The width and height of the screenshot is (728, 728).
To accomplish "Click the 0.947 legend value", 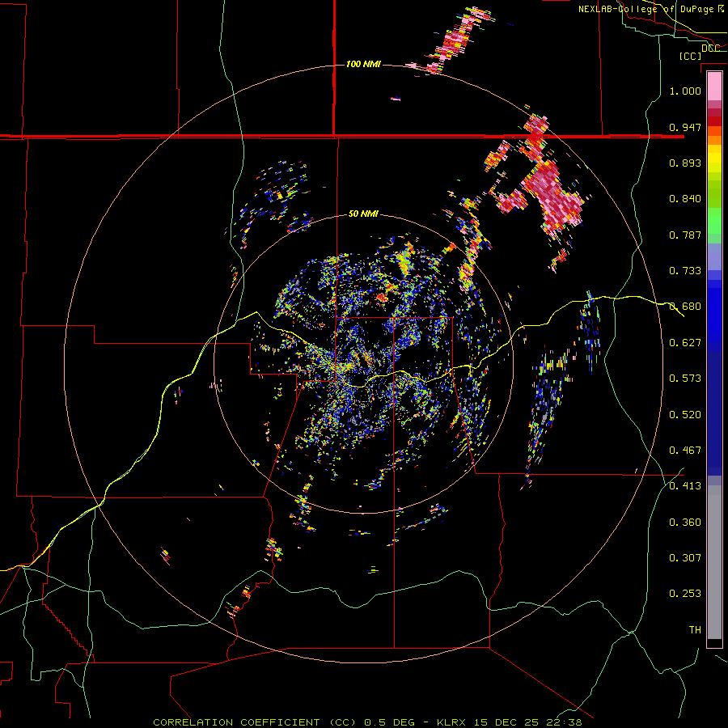I will tap(685, 127).
